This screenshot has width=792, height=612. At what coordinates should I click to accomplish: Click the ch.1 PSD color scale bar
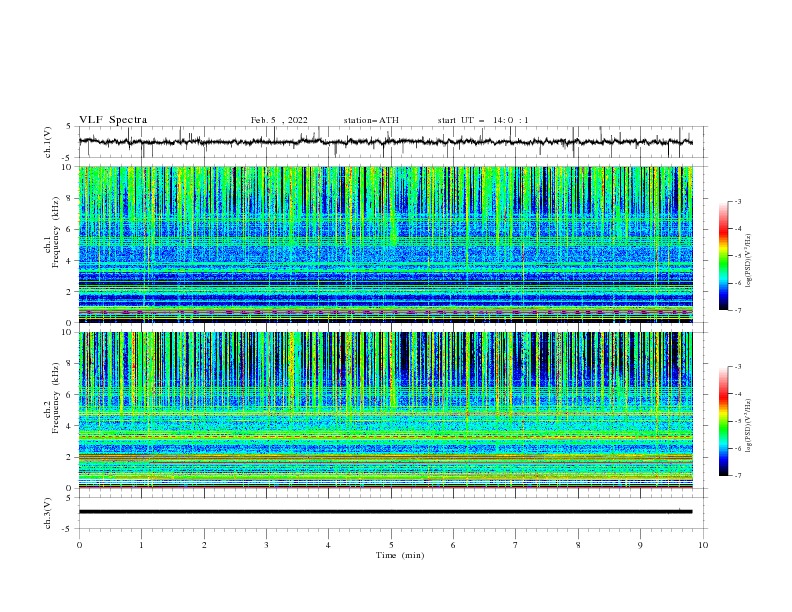coord(723,256)
